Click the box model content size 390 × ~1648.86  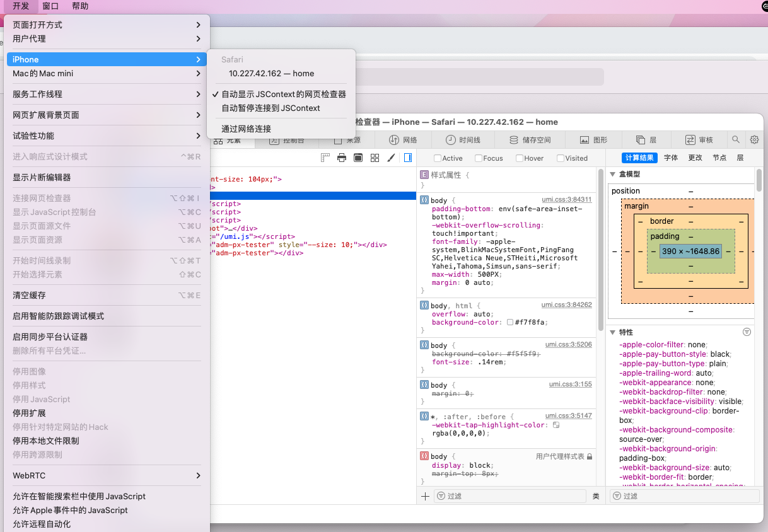690,251
